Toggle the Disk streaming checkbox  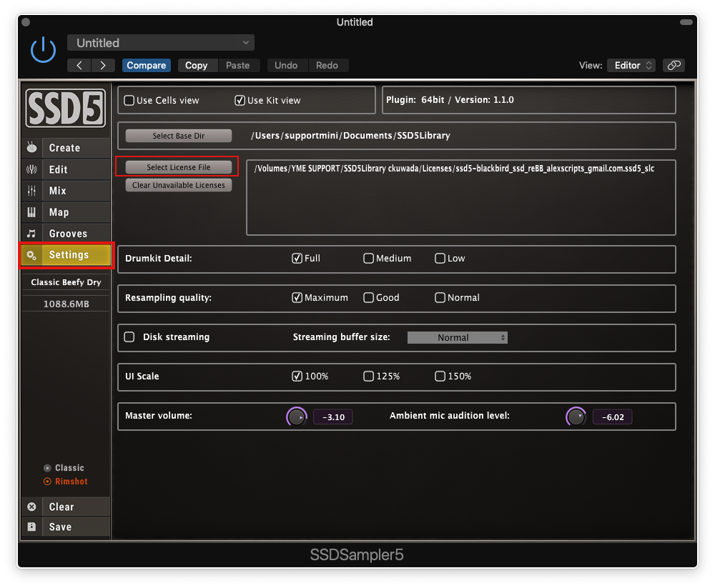[x=129, y=337]
